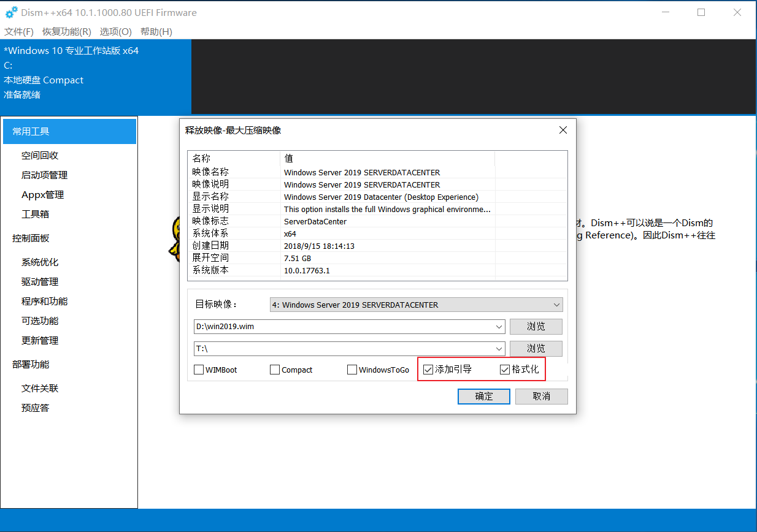Image resolution: width=757 pixels, height=532 pixels.
Task: Open the 帮助(H) menu
Action: 156,31
